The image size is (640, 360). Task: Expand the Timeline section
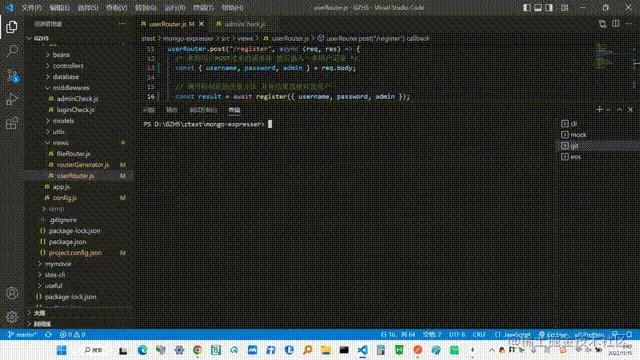(x=42, y=324)
